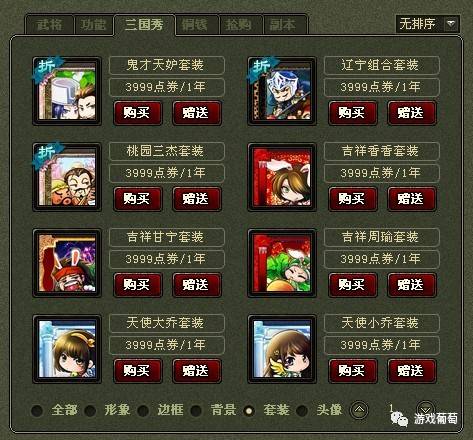Select the 天使小乔套装 item thumbnail

(x=282, y=349)
